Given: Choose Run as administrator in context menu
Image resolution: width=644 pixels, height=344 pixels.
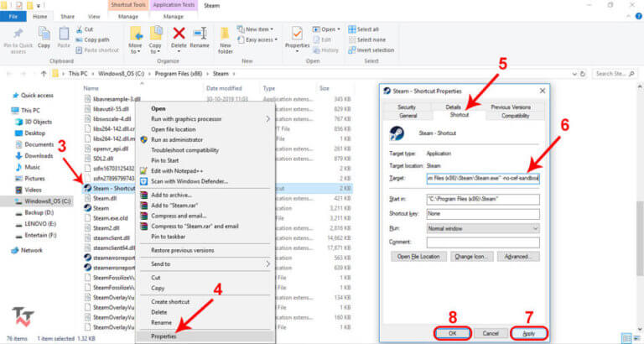Looking at the screenshot, I should tap(177, 140).
